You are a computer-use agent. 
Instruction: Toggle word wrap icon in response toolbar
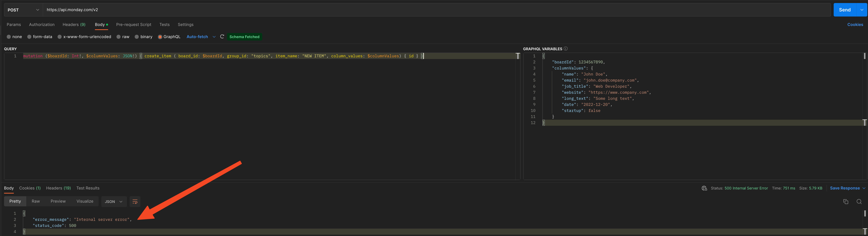click(135, 202)
